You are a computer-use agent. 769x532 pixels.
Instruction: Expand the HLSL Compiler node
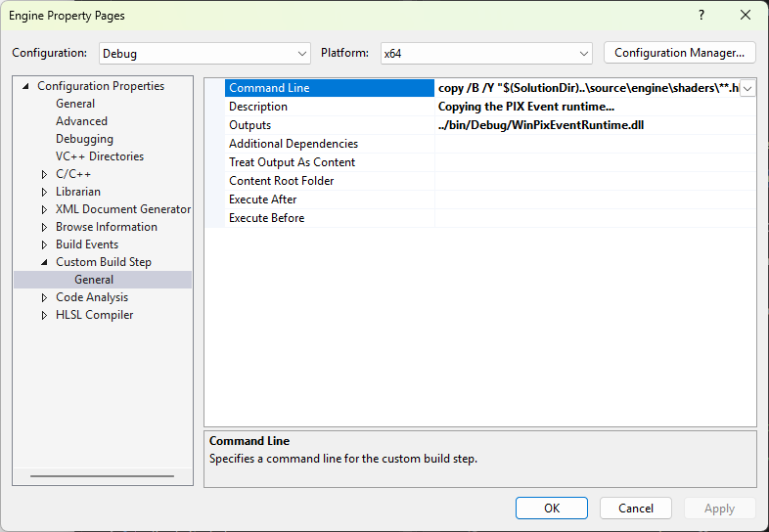pos(44,315)
